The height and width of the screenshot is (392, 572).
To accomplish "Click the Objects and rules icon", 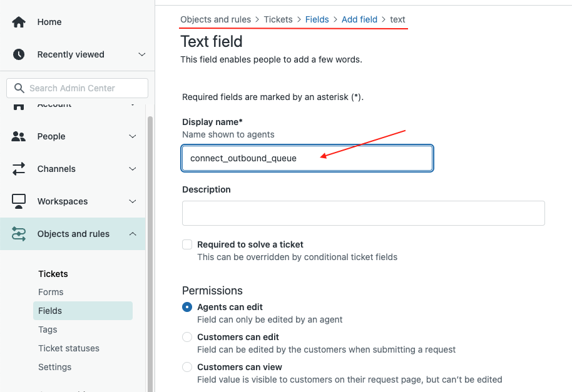I will (x=18, y=233).
